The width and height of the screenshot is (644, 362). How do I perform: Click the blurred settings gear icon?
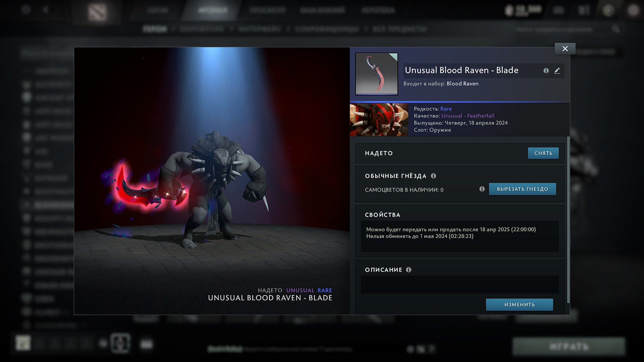pyautogui.click(x=26, y=9)
